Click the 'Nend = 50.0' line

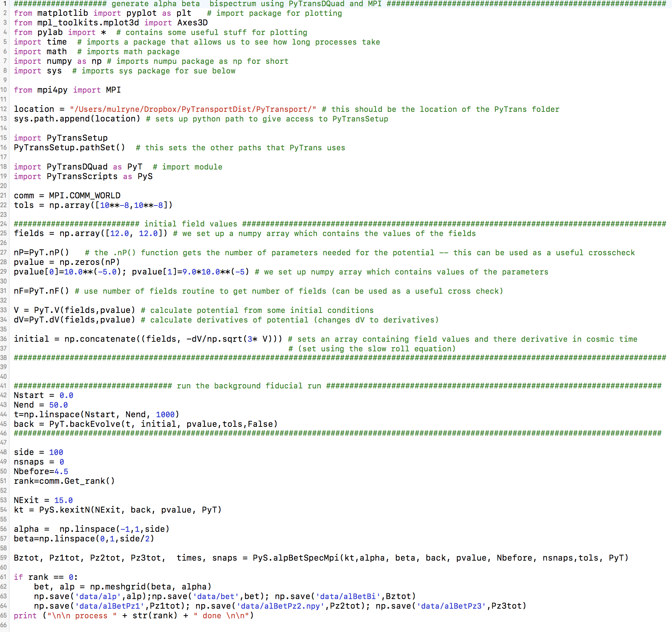click(x=41, y=405)
